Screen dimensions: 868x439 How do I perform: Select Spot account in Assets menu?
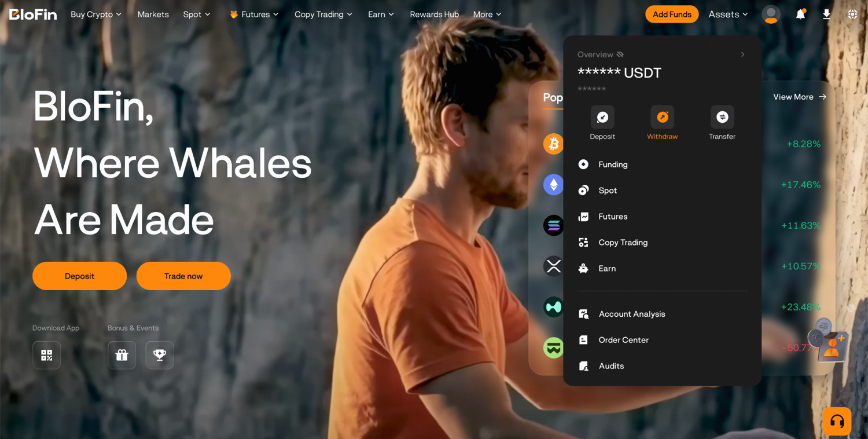(663, 191)
